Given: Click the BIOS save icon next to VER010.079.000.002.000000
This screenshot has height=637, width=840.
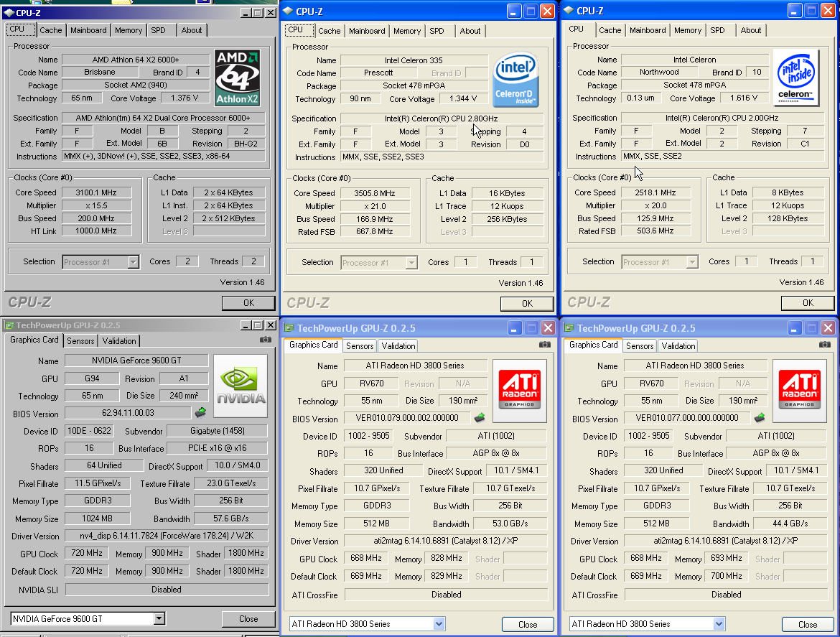Looking at the screenshot, I should tap(479, 418).
